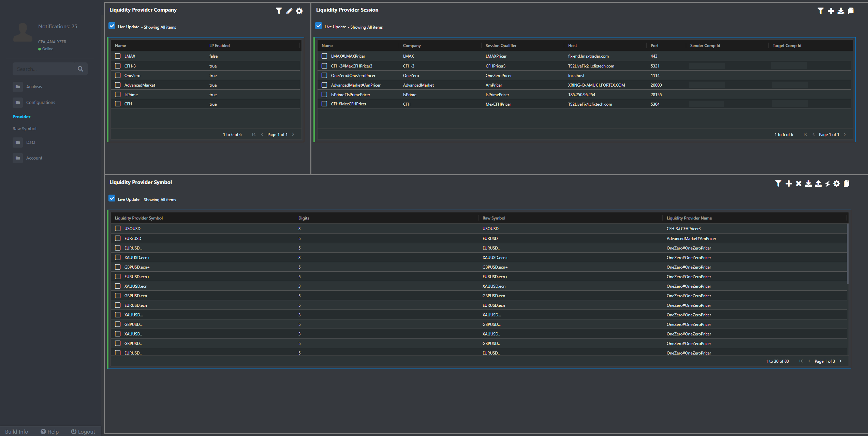Click the plus icon in Liquidity Provider Session
The image size is (868, 436).
(831, 11)
